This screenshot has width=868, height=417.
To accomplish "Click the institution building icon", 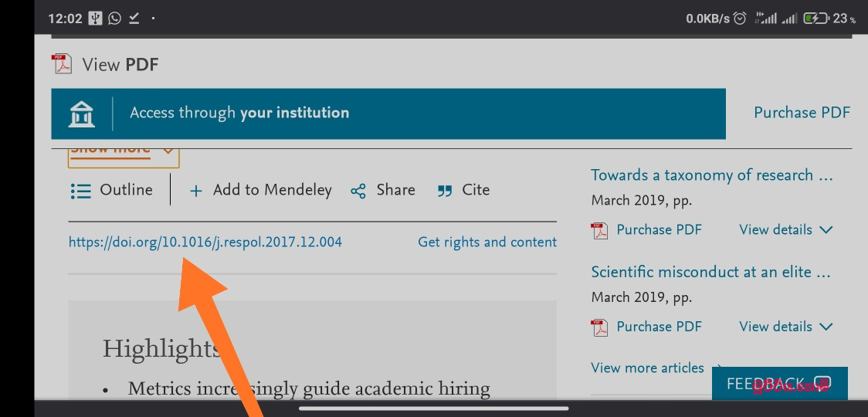I will pos(81,114).
